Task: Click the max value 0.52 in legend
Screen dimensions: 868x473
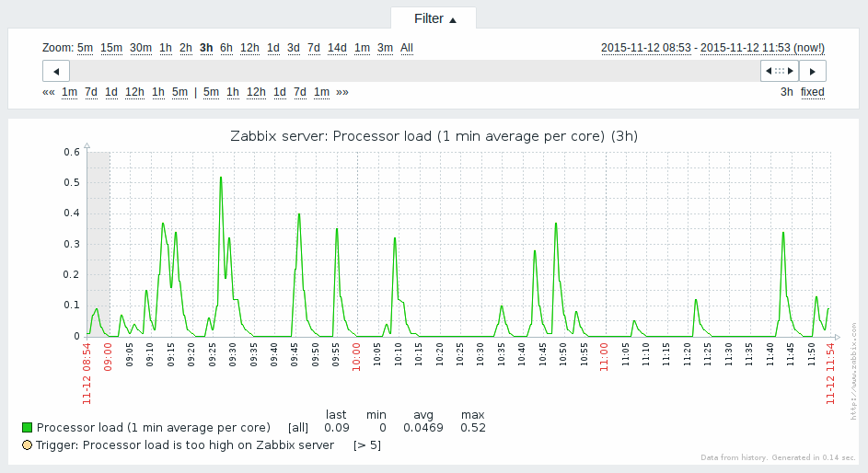Action: tap(473, 428)
